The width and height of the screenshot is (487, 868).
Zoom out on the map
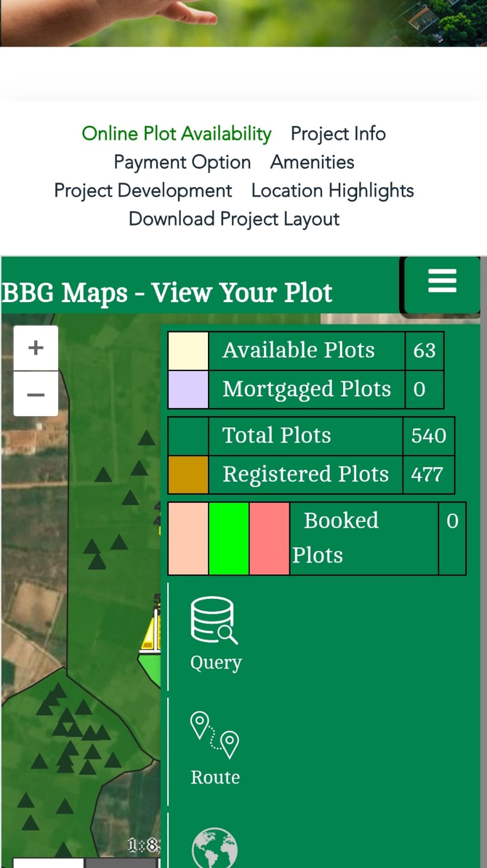pyautogui.click(x=36, y=394)
